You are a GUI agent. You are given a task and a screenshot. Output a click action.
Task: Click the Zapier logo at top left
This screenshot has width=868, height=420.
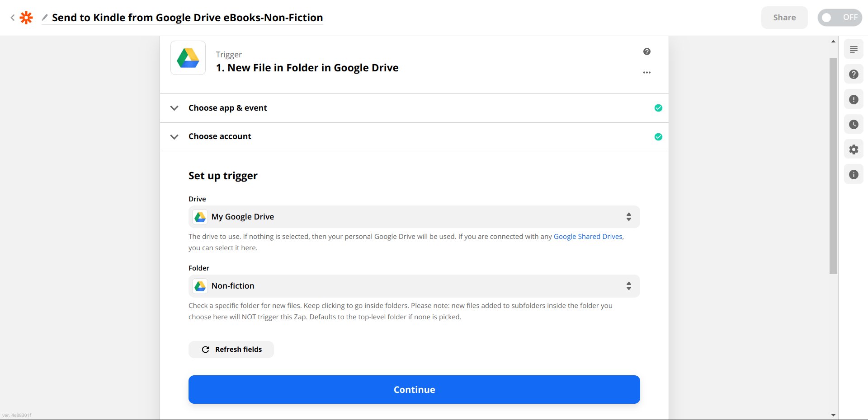[26, 17]
